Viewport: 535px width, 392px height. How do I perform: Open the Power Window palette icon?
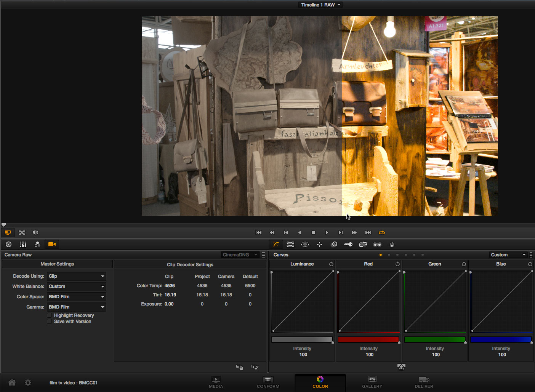305,244
